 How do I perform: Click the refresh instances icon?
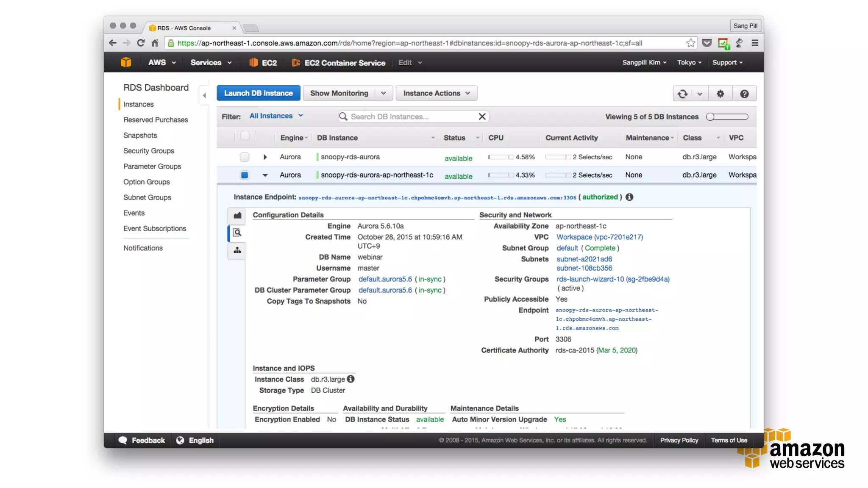coord(682,94)
